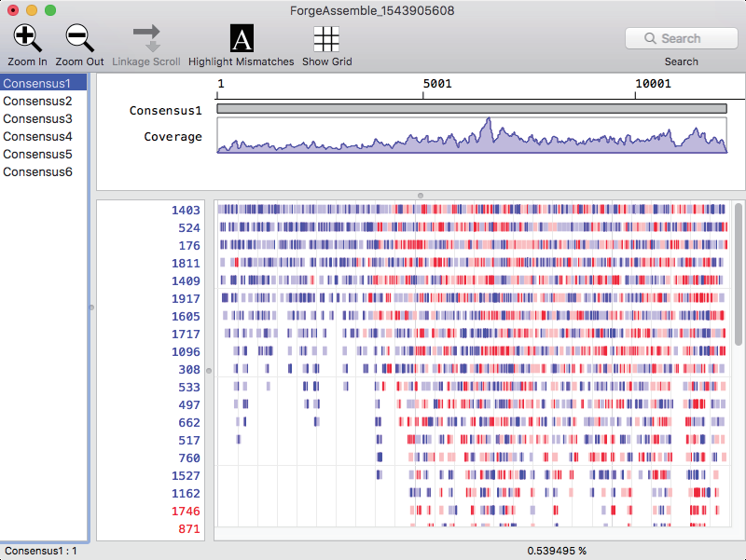Image resolution: width=746 pixels, height=560 pixels.
Task: Click the splitter handle above the alignment view
Action: (x=421, y=196)
